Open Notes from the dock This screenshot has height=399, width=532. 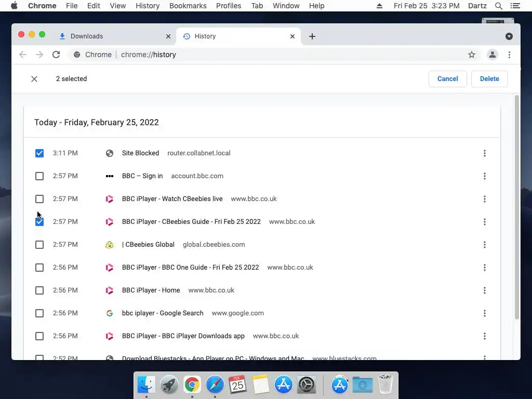260,385
